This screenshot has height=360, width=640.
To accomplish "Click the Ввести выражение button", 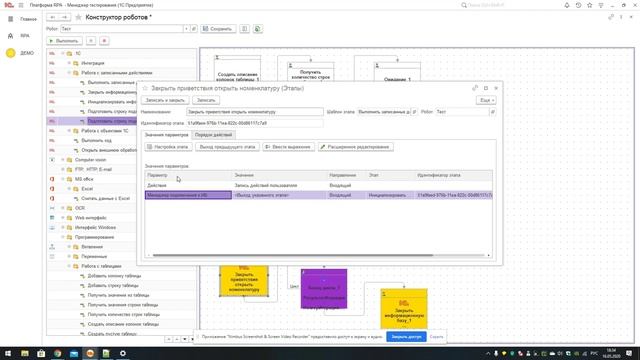I will [289, 147].
